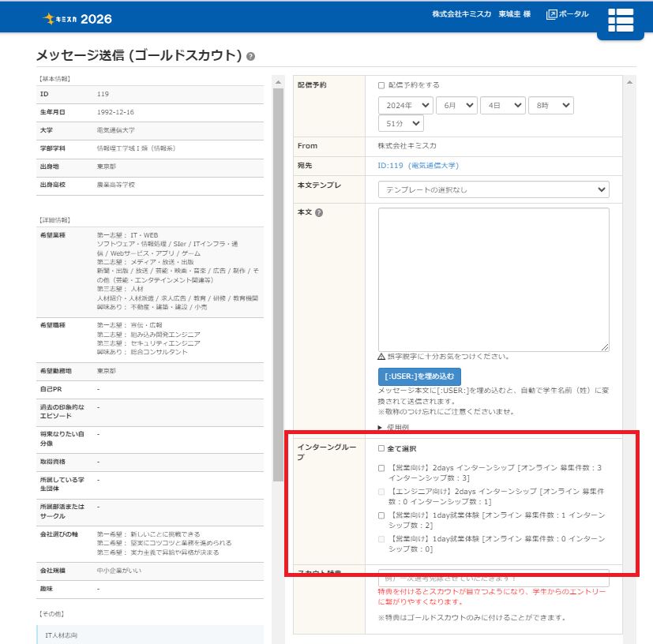Open the 51分 minute dropdown

click(x=401, y=123)
